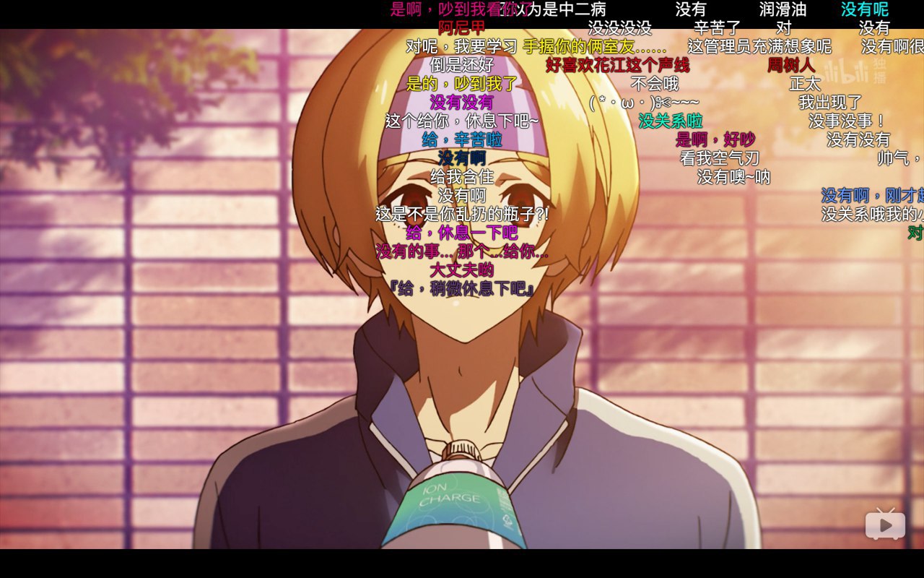Click the comment 这管理员充满想象呢
The height and width of the screenshot is (578, 924).
(759, 47)
